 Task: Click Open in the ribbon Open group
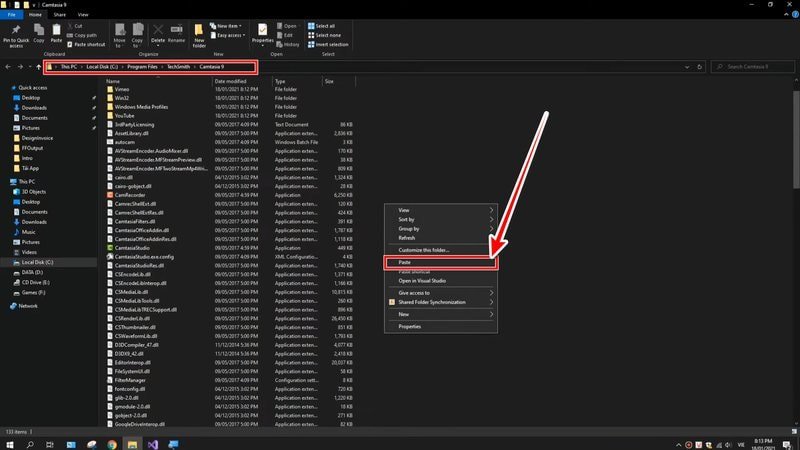click(287, 26)
